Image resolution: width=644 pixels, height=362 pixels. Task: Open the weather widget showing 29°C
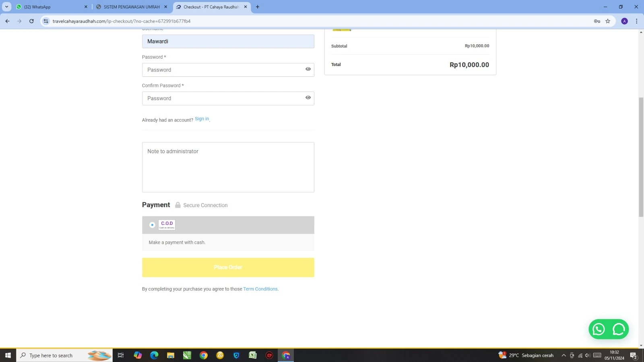pyautogui.click(x=526, y=356)
